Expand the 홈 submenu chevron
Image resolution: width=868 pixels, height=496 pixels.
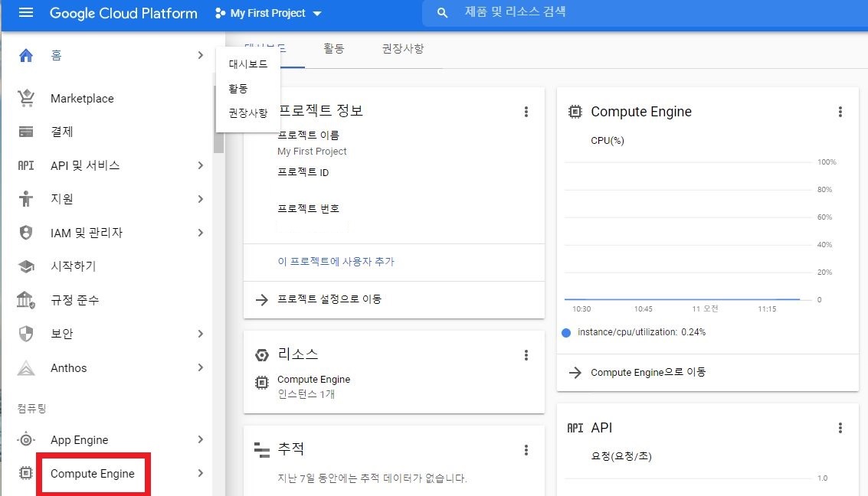pyautogui.click(x=201, y=55)
